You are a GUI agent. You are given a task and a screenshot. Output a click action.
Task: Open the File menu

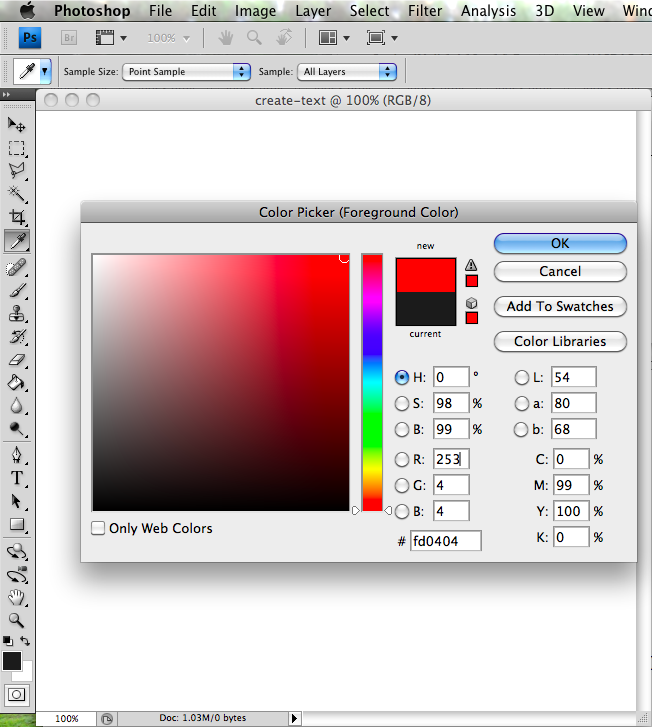(x=160, y=11)
